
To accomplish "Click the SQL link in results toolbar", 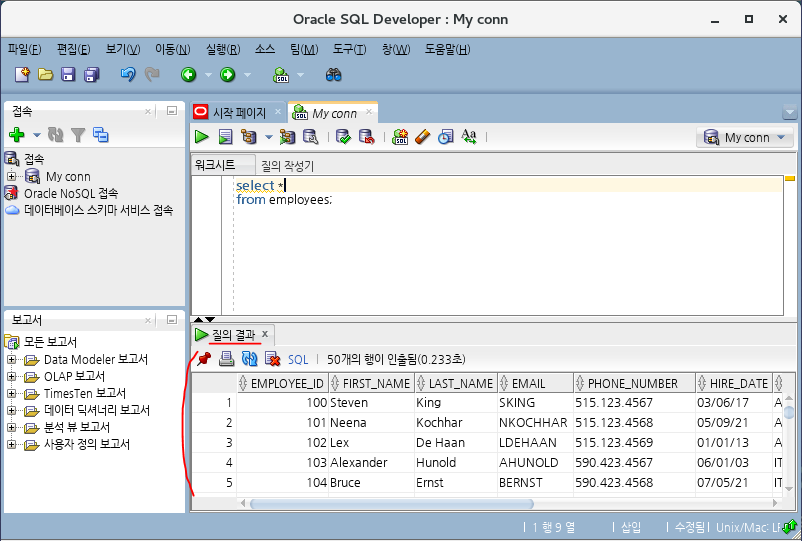I will point(298,359).
